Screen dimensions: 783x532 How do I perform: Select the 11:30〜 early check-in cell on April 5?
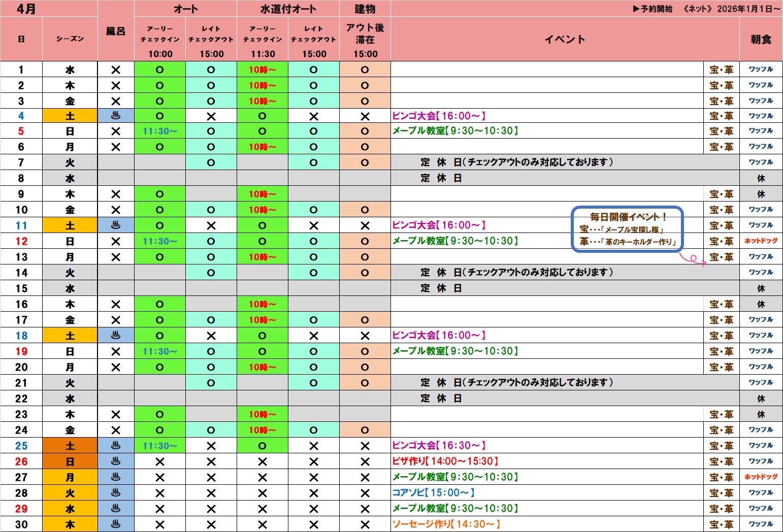point(160,131)
